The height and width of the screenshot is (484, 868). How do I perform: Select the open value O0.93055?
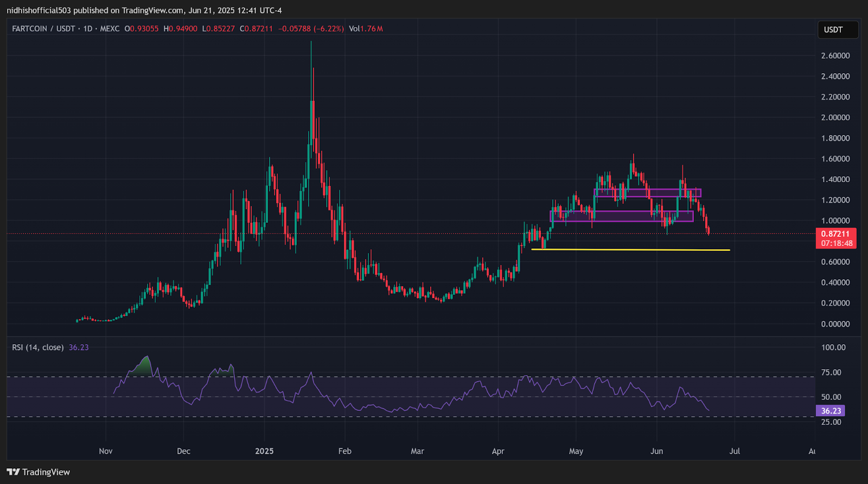coord(142,29)
